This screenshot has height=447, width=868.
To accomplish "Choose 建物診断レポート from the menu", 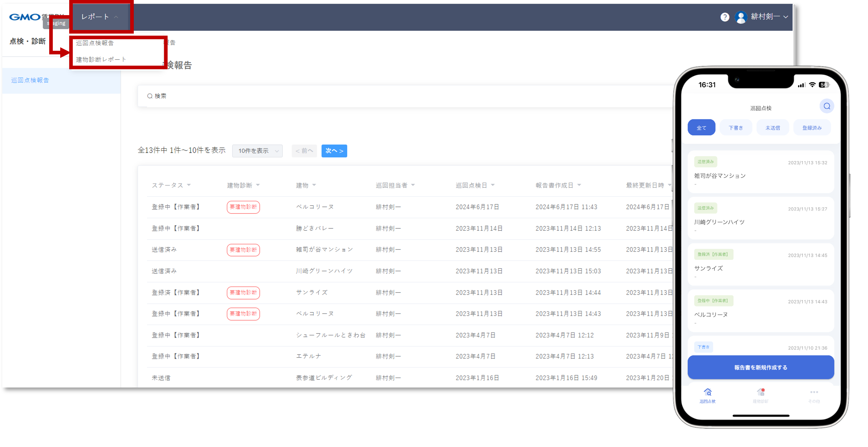I will 101,59.
